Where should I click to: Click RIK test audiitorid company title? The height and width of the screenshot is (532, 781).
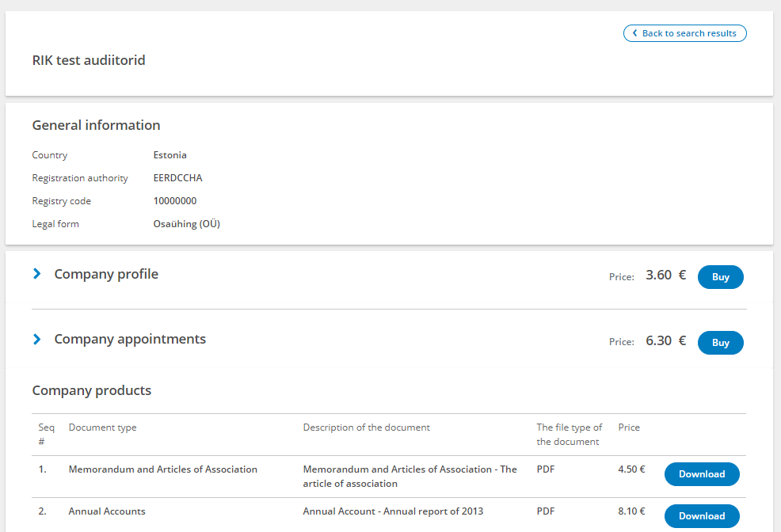[x=89, y=60]
